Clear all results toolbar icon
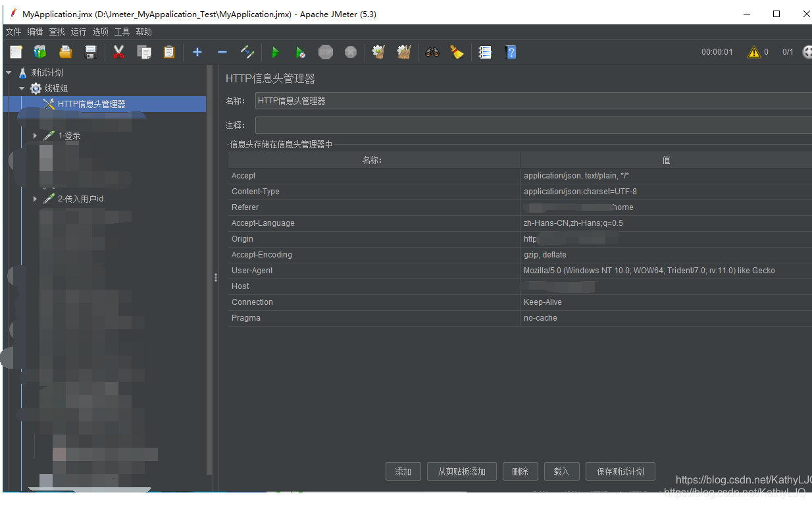This screenshot has width=812, height=505. click(x=404, y=52)
